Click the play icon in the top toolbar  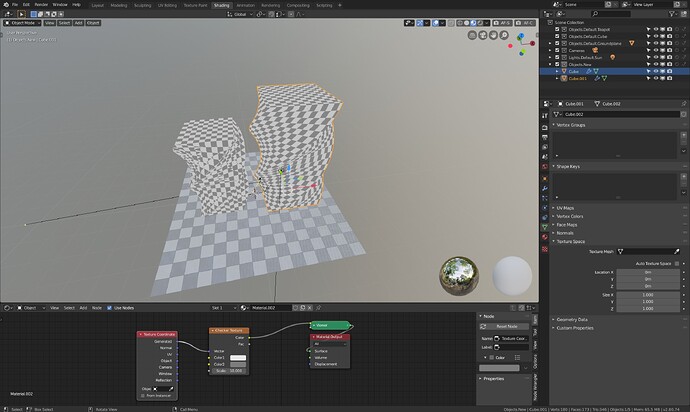21,14
